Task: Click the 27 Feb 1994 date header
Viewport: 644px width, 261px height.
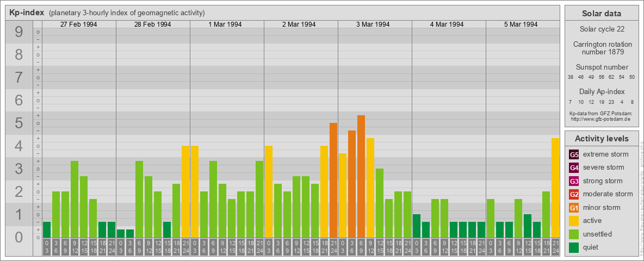Action: point(79,24)
